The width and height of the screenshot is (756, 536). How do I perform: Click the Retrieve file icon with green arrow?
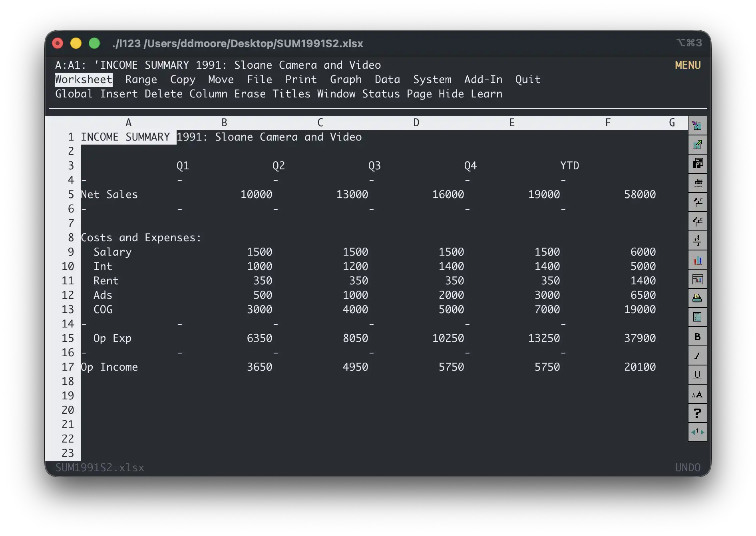(697, 145)
